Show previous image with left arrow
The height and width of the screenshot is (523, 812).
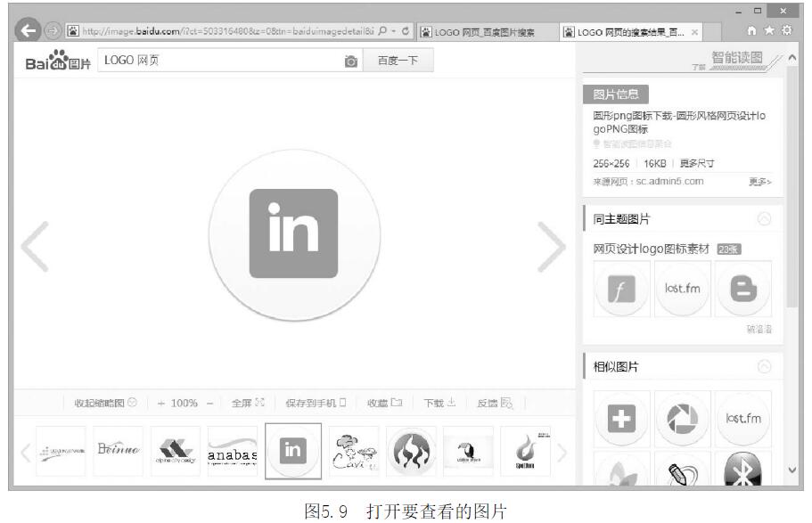[35, 247]
